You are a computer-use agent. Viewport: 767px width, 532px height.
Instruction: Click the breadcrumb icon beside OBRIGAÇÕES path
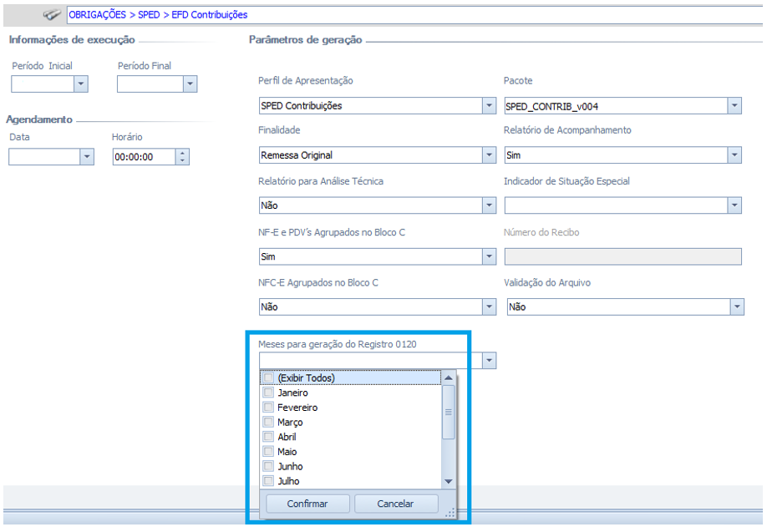pyautogui.click(x=52, y=14)
